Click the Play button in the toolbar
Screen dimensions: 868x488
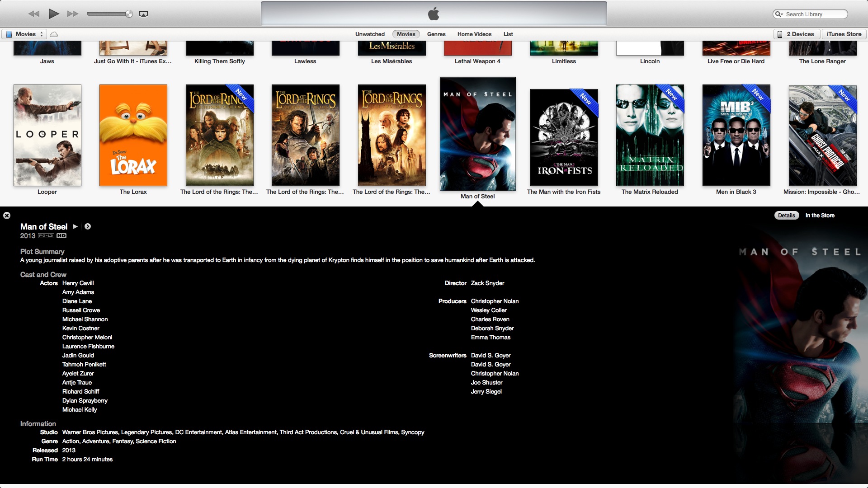tap(54, 14)
